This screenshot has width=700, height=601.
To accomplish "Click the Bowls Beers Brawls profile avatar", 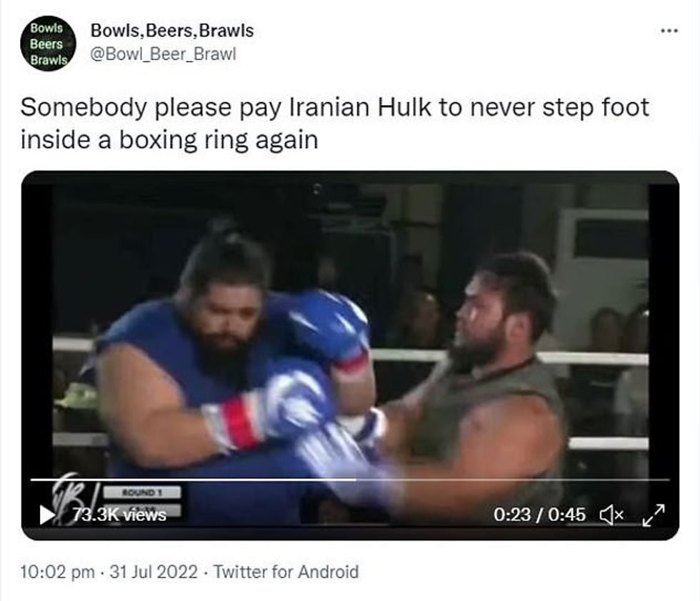I will [x=48, y=44].
